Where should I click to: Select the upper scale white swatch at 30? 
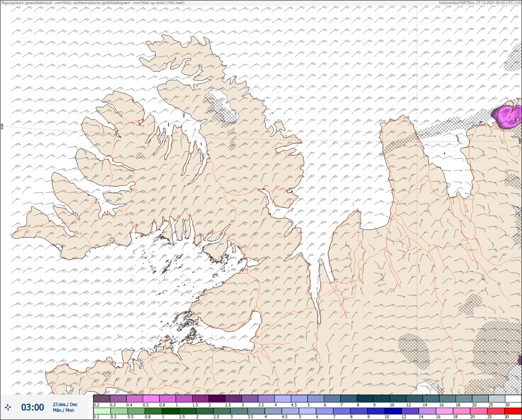(513, 398)
